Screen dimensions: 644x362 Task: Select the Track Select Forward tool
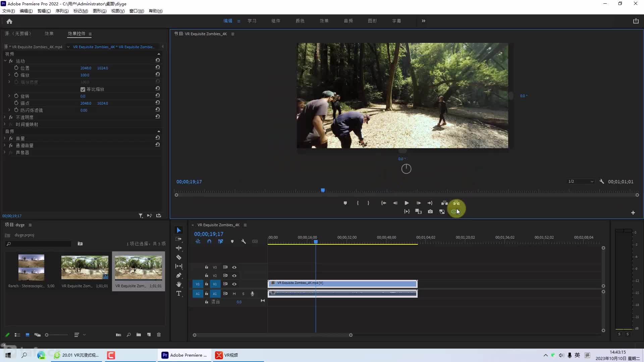[x=179, y=239]
